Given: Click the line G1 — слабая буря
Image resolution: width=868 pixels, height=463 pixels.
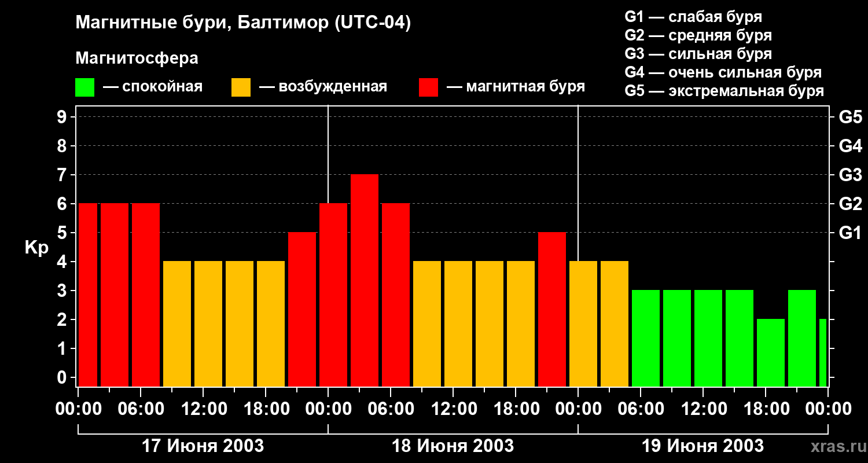Looking at the screenshot, I should tap(693, 17).
